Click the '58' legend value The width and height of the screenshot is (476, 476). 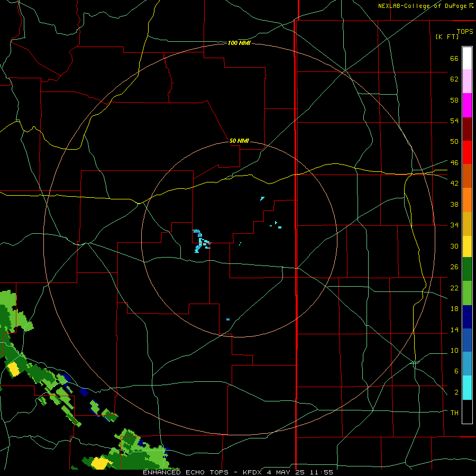coord(454,100)
